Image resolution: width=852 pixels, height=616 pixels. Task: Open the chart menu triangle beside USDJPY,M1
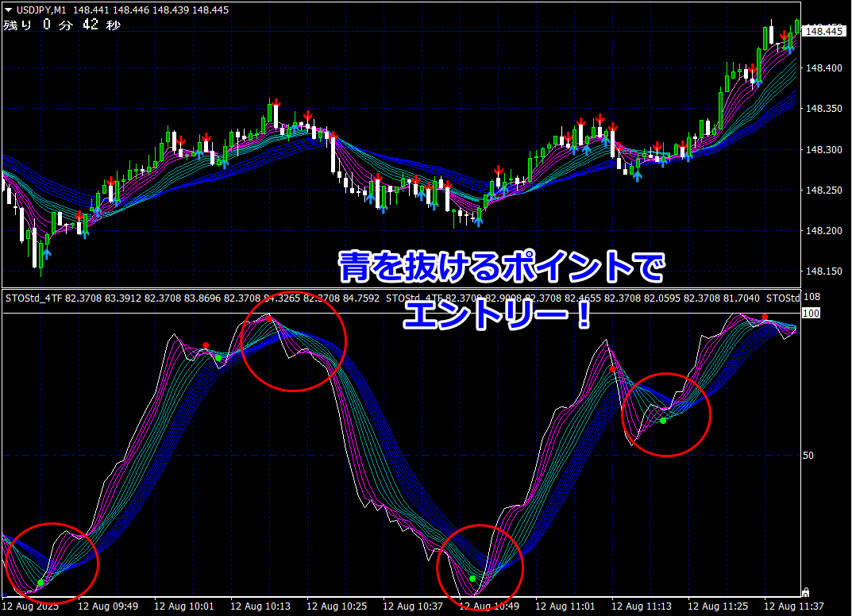pyautogui.click(x=8, y=10)
